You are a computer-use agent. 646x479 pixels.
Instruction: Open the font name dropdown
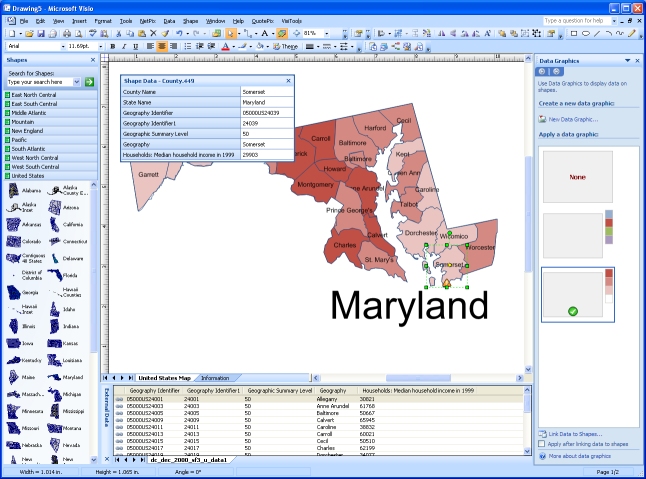coord(63,47)
